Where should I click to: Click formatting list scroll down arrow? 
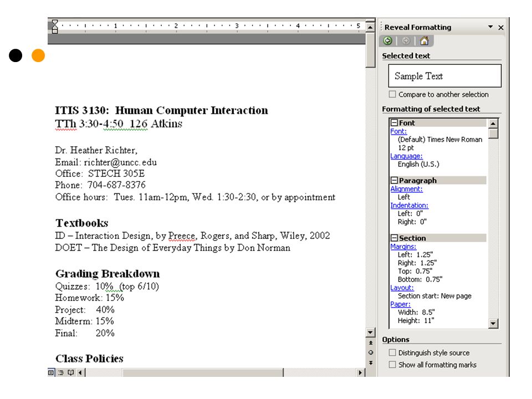[x=493, y=324]
